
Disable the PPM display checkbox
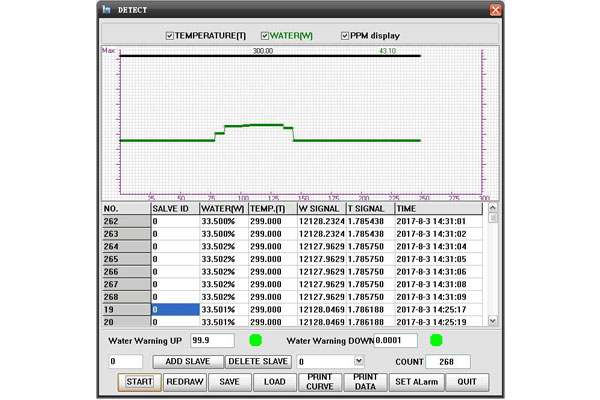pos(345,35)
